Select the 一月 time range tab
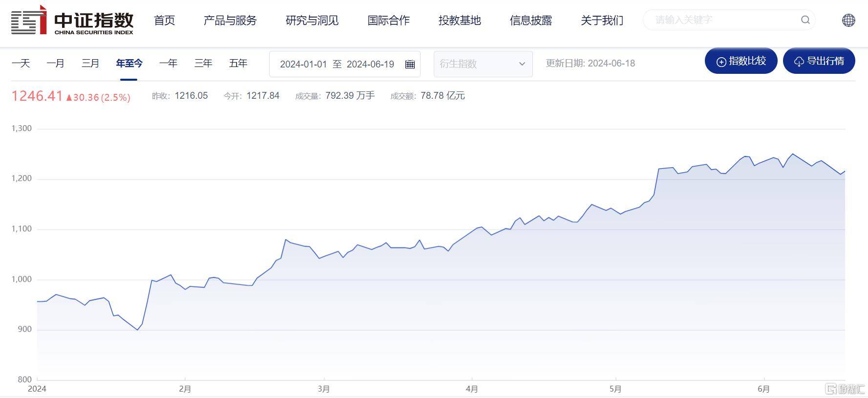868x398 pixels. (x=56, y=63)
